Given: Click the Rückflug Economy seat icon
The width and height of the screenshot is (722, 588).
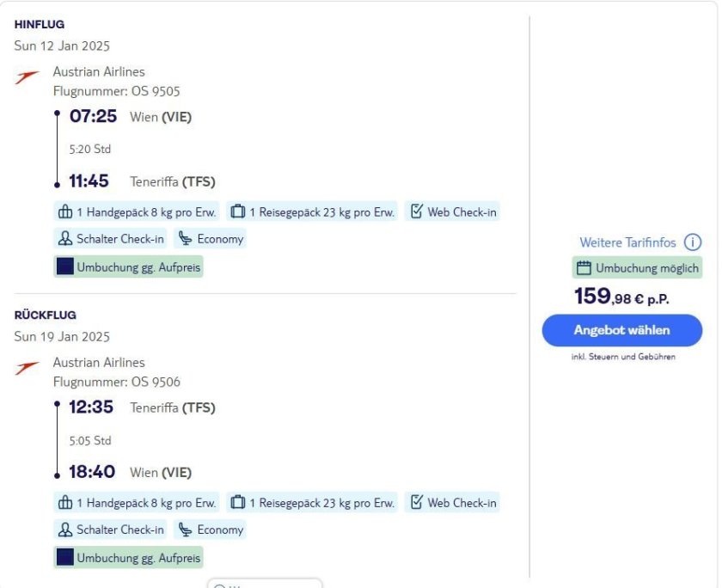Looking at the screenshot, I should [186, 530].
